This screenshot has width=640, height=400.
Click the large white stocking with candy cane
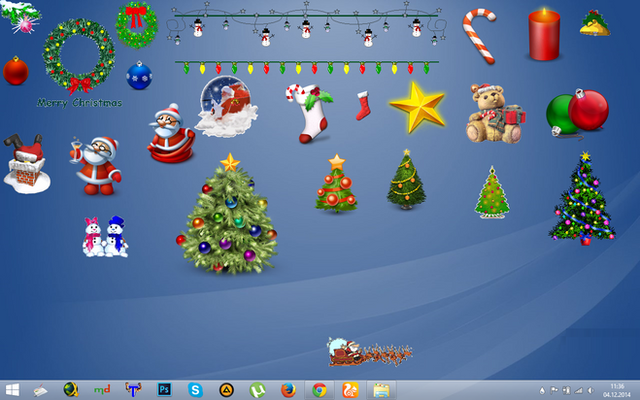pyautogui.click(x=309, y=113)
